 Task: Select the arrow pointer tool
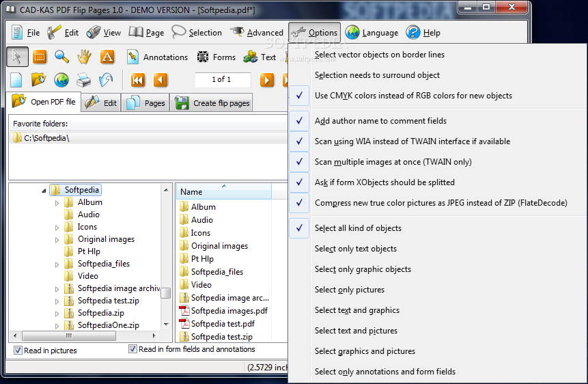17,57
